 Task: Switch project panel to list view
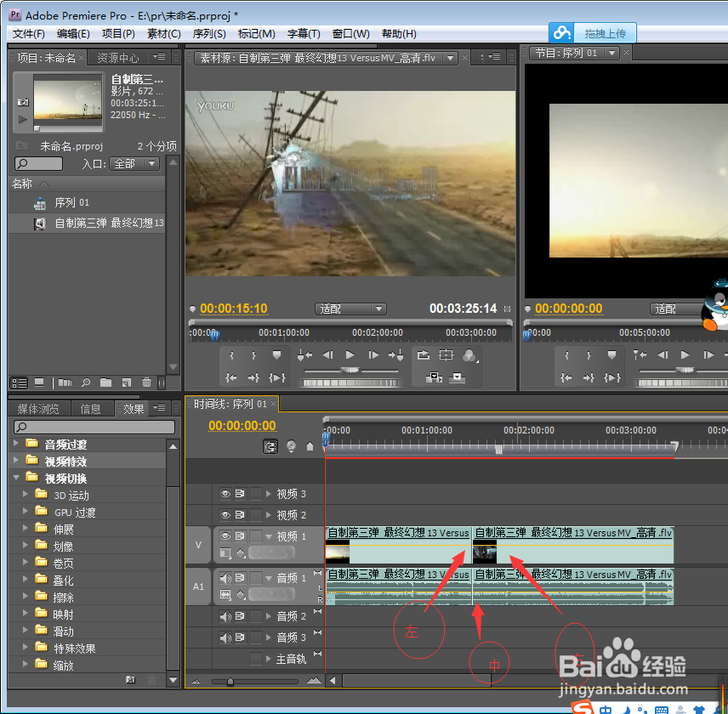click(19, 382)
